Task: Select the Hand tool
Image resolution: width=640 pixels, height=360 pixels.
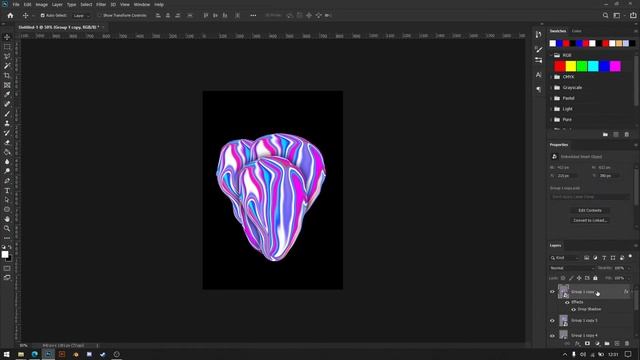Action: pos(7,219)
